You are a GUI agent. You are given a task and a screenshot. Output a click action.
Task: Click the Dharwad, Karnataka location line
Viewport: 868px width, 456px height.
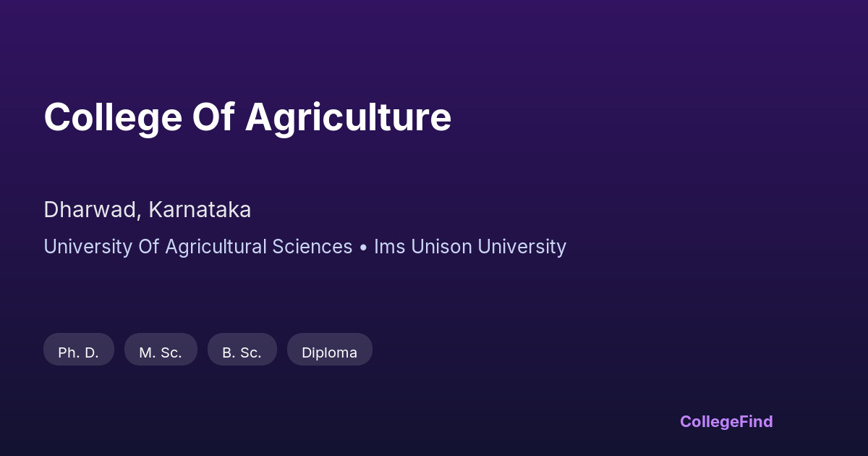(x=148, y=210)
